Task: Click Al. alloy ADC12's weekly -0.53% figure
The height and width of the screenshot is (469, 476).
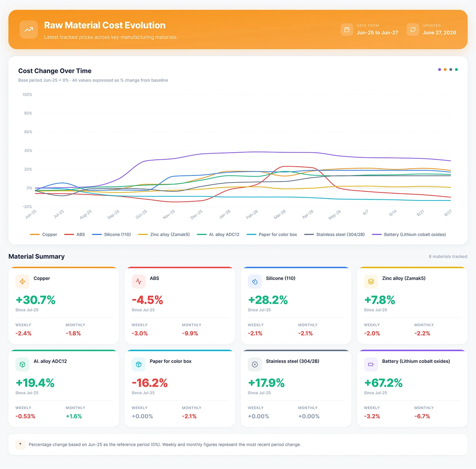Action: coord(26,416)
